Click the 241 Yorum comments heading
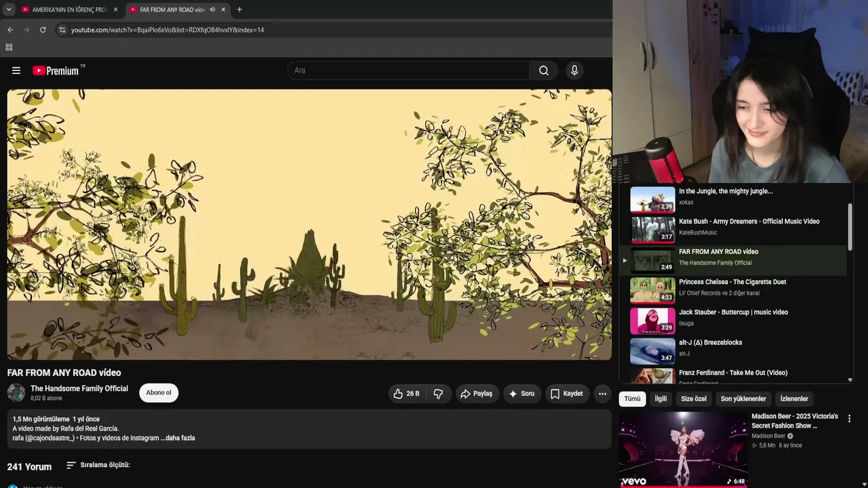This screenshot has width=868, height=488. (29, 467)
